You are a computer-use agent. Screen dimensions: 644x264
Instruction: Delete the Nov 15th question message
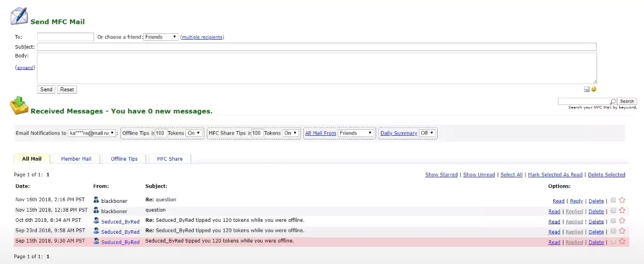pos(596,211)
